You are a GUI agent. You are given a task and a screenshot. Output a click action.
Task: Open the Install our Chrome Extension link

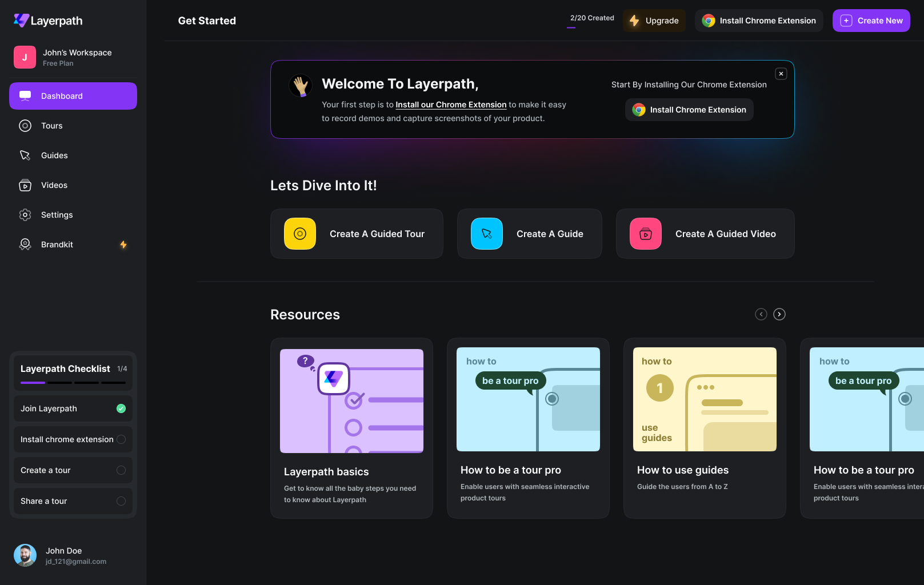coord(451,105)
